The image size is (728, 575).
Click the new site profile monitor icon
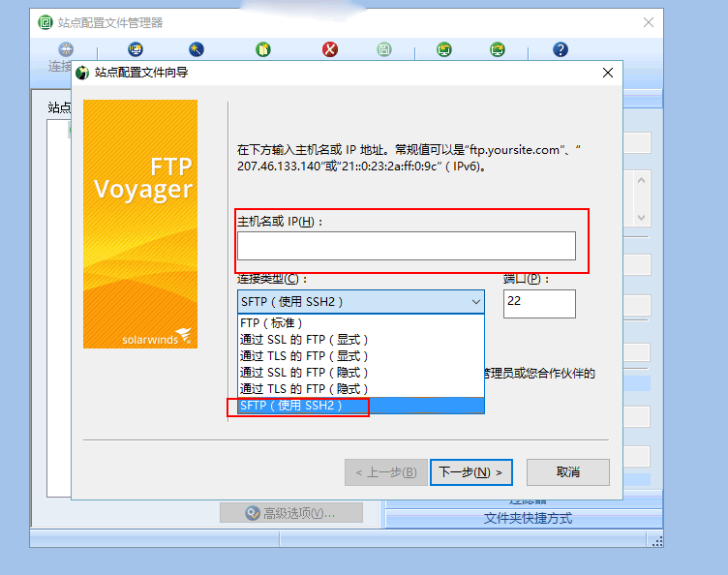pyautogui.click(x=136, y=49)
